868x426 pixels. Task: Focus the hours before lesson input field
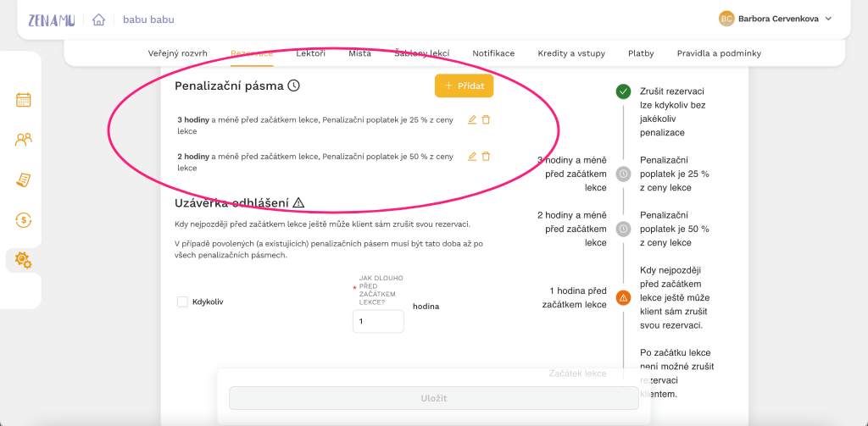(378, 322)
